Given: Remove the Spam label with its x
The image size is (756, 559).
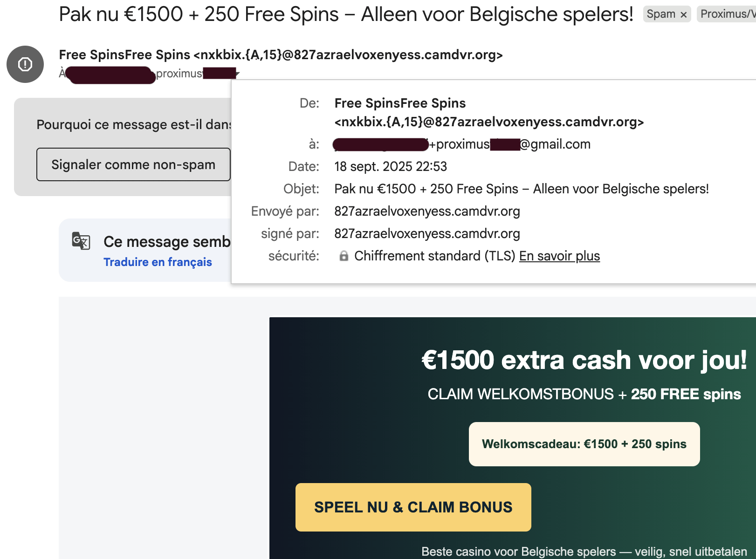Looking at the screenshot, I should tap(684, 15).
